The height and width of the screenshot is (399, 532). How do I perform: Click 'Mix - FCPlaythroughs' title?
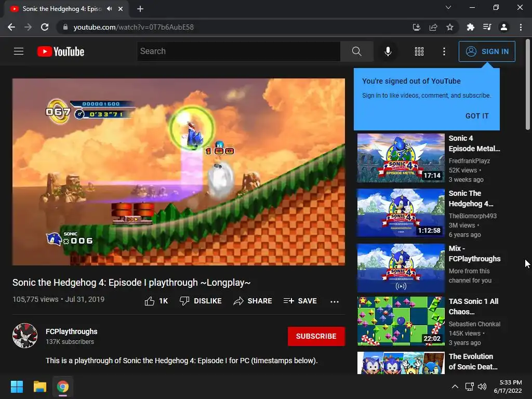pyautogui.click(x=474, y=254)
